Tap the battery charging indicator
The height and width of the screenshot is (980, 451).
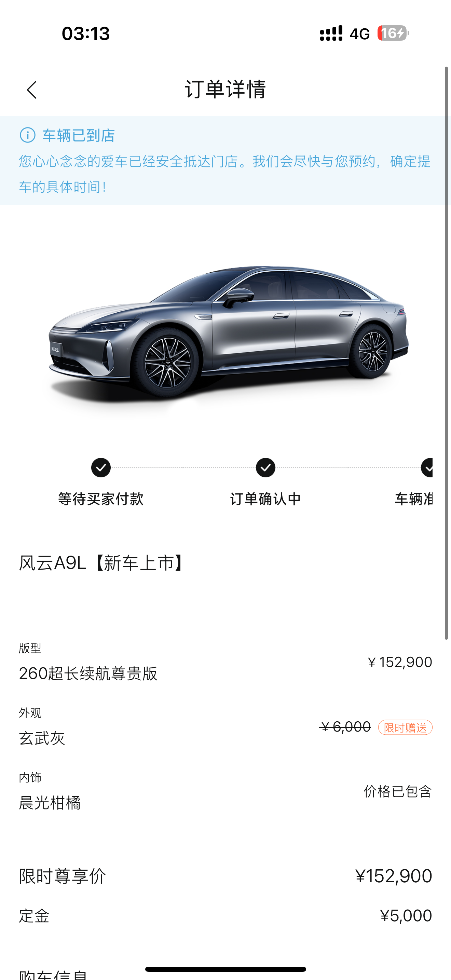[x=393, y=33]
